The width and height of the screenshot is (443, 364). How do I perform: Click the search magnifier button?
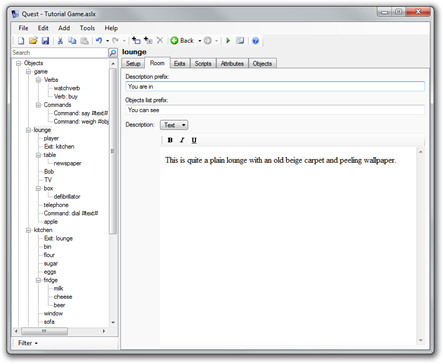coord(113,53)
